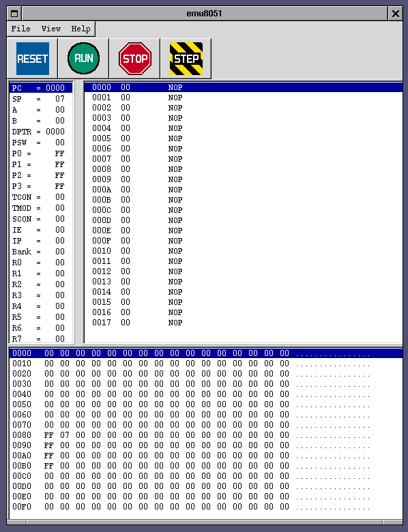
Task: Click the horizontal scrollbar at window bottom
Action: 205,522
